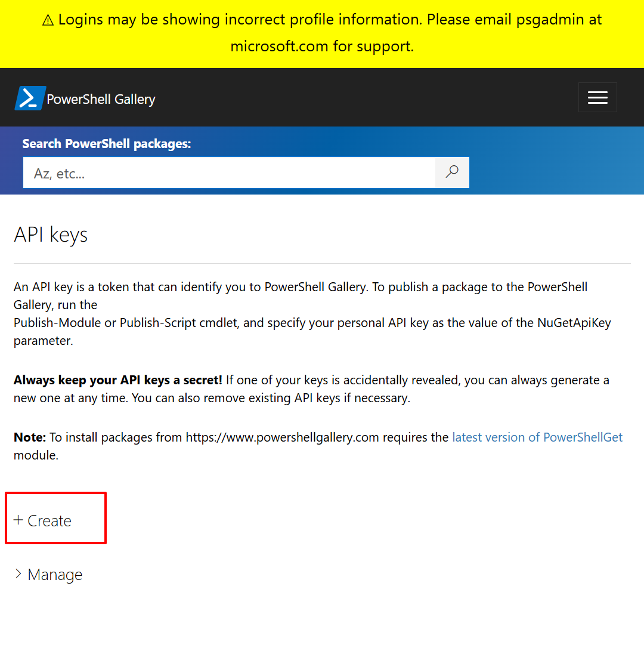Image resolution: width=644 pixels, height=657 pixels.
Task: Click the PowerShell Gallery title text
Action: [x=101, y=99]
